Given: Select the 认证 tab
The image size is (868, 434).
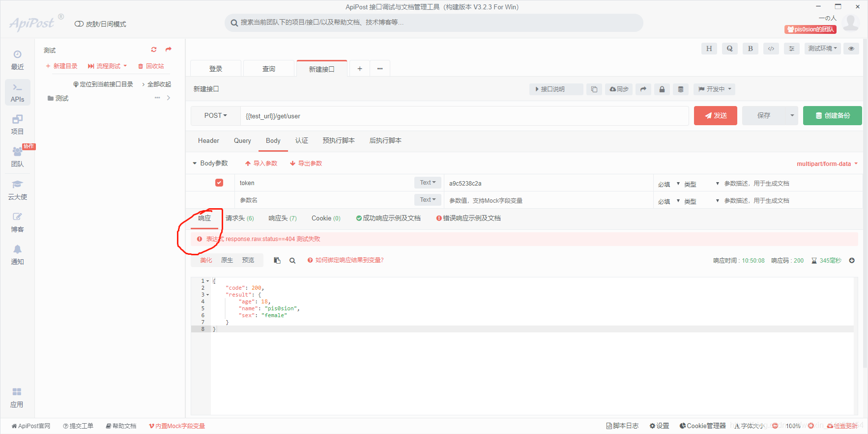Looking at the screenshot, I should [x=302, y=141].
